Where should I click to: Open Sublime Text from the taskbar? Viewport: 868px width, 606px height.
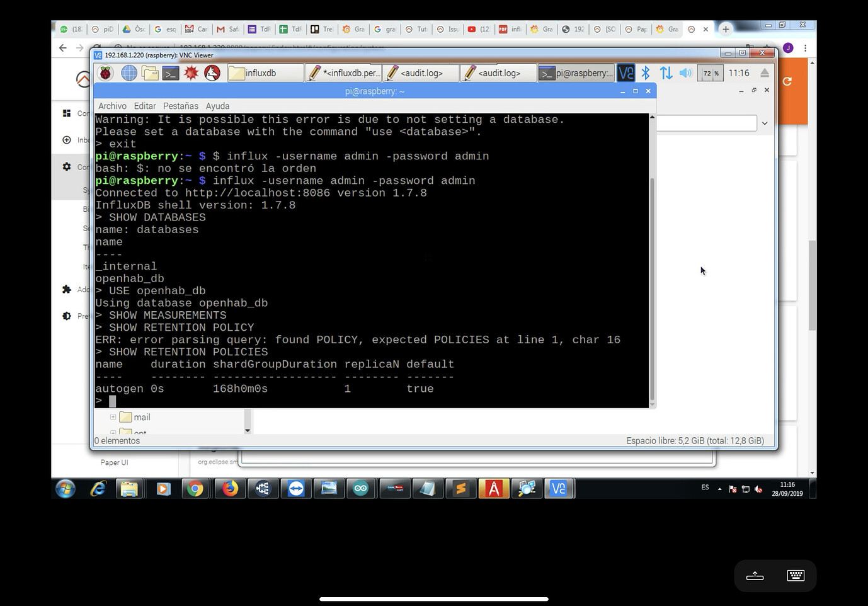coord(461,489)
